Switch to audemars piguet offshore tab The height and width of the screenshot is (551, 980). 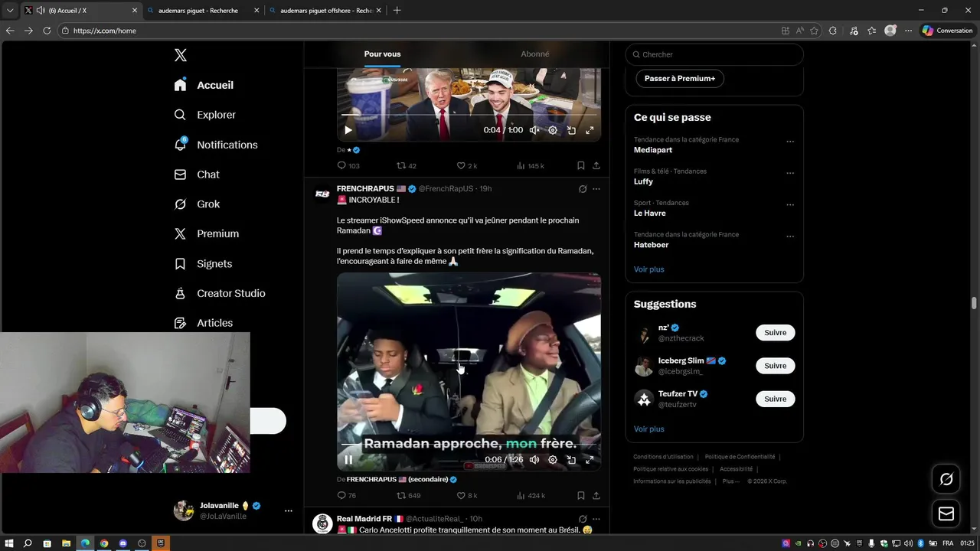point(325,11)
